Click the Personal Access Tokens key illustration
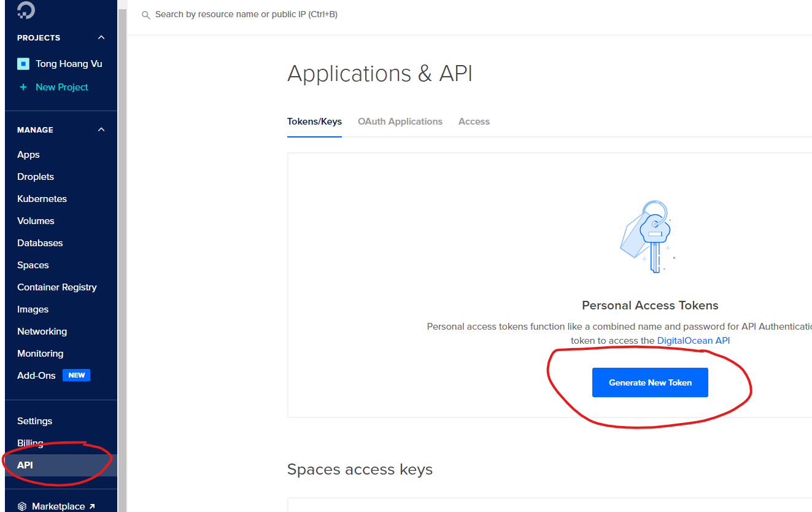The image size is (812, 512). [649, 237]
